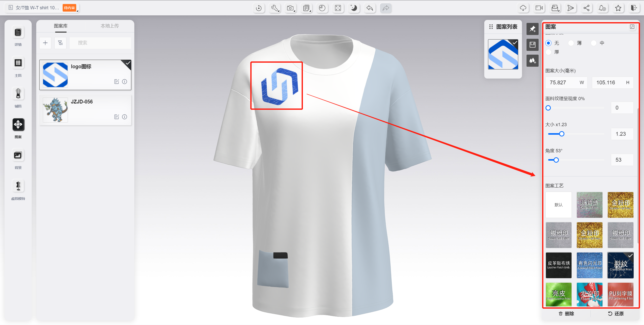Switch to the 本地上传 tab
Screen dimensions: 644x325
pos(110,26)
